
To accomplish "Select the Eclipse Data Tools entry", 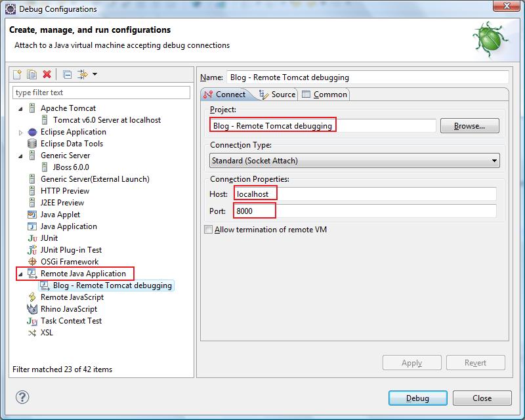I will (72, 144).
